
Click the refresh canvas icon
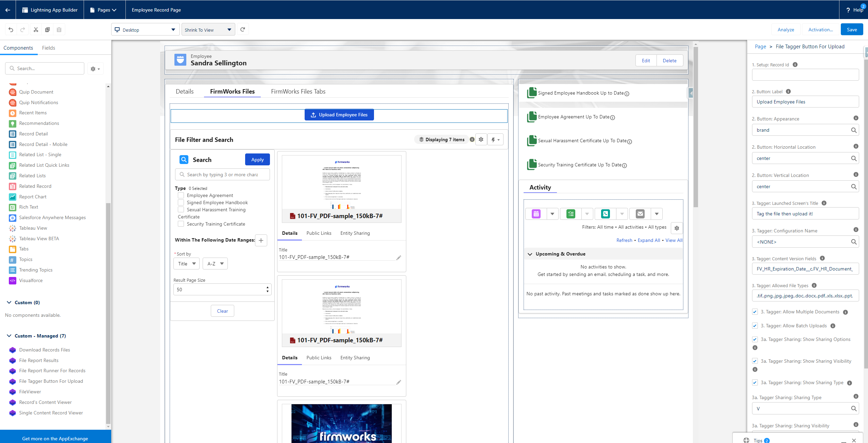tap(243, 30)
